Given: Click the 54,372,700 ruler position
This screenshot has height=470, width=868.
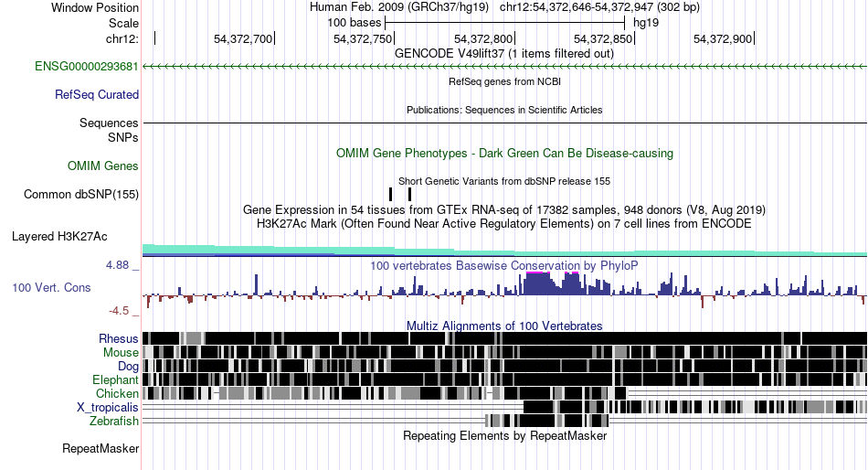Looking at the screenshot, I should pos(243,38).
